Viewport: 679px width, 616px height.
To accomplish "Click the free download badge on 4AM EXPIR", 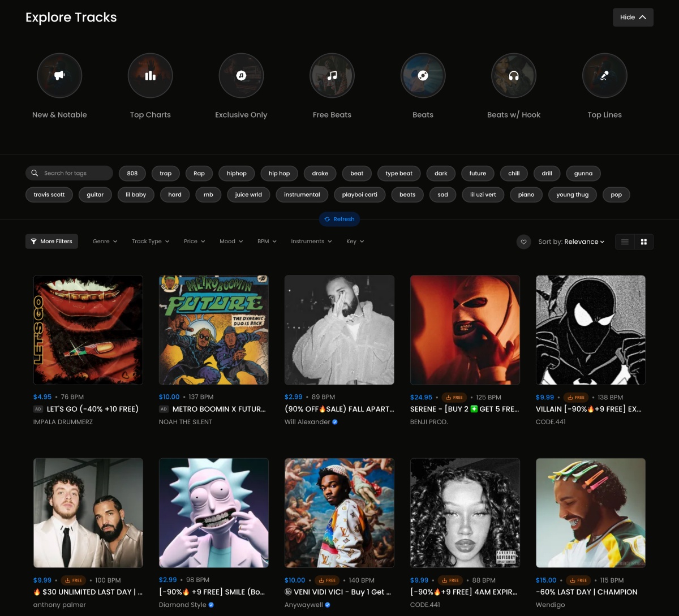I will [450, 580].
